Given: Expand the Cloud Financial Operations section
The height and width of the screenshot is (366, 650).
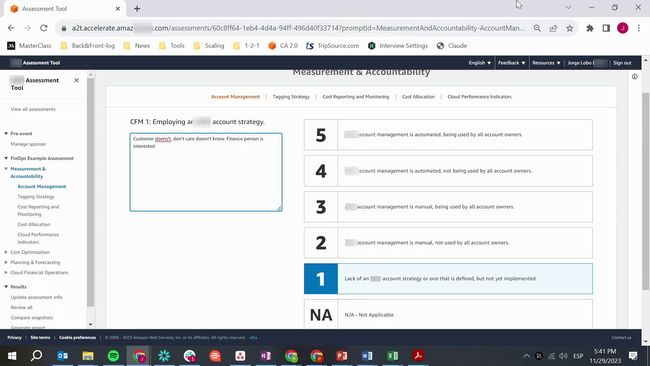Looking at the screenshot, I should tap(6, 273).
